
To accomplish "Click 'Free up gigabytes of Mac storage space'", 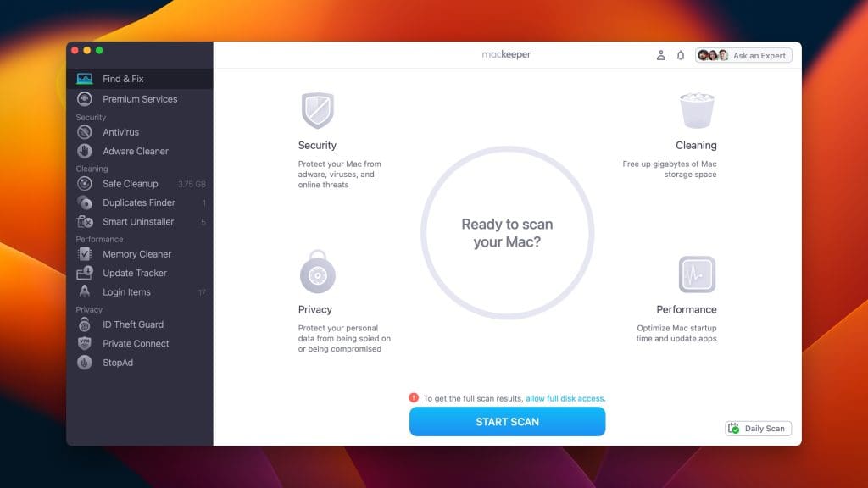I will (670, 169).
